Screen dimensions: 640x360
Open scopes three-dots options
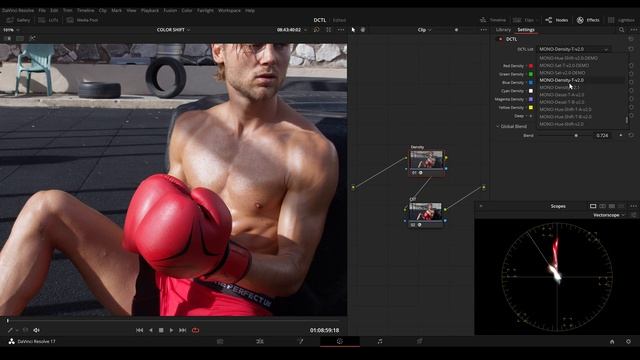[633, 206]
